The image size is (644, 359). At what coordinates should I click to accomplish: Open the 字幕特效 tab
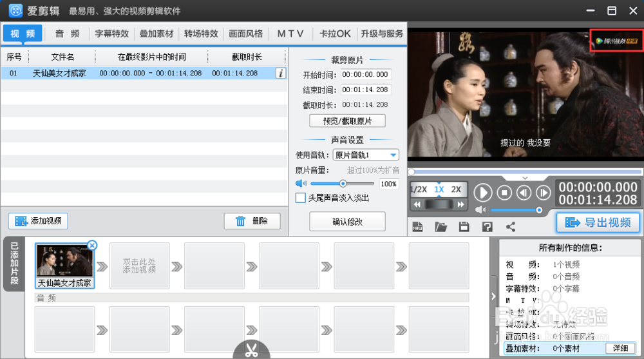pyautogui.click(x=111, y=34)
